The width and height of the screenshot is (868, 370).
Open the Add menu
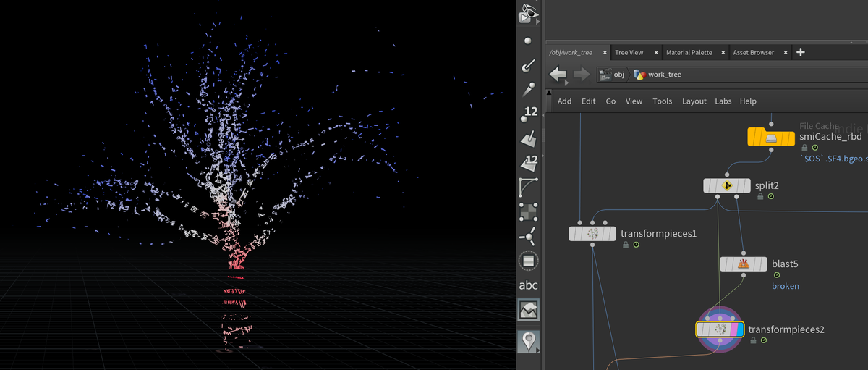pyautogui.click(x=565, y=101)
